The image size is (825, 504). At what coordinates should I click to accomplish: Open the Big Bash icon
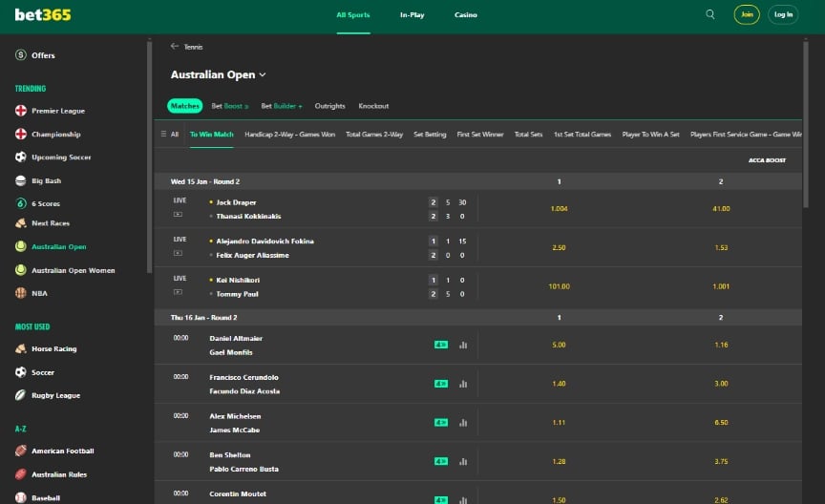click(20, 180)
